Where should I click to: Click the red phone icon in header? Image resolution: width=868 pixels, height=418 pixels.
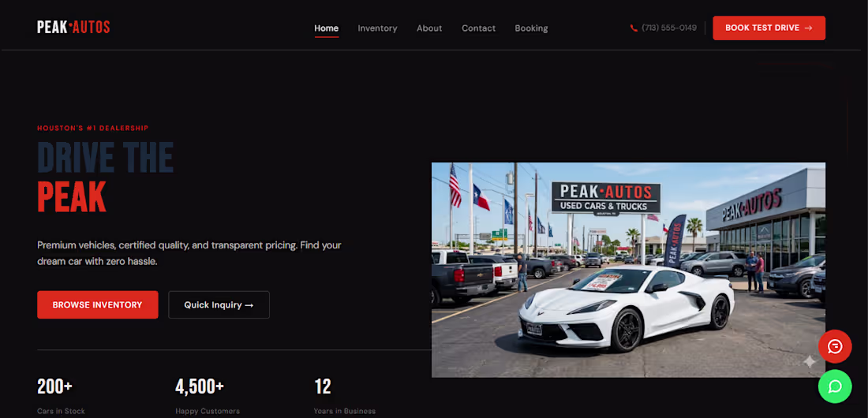[x=634, y=28]
